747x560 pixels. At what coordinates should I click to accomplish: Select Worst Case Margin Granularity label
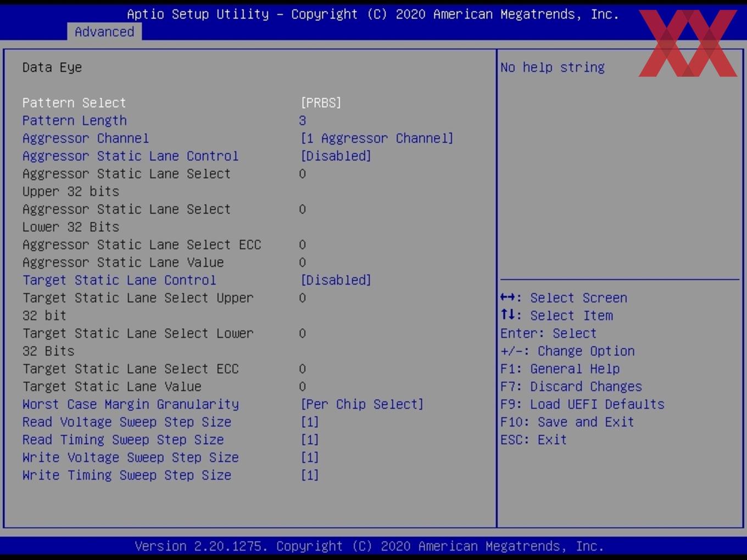click(131, 404)
